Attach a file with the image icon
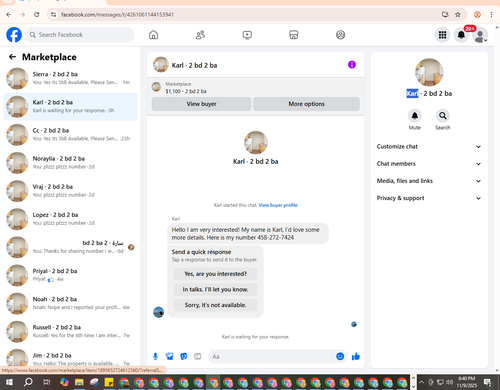500x390 pixels. click(x=170, y=357)
